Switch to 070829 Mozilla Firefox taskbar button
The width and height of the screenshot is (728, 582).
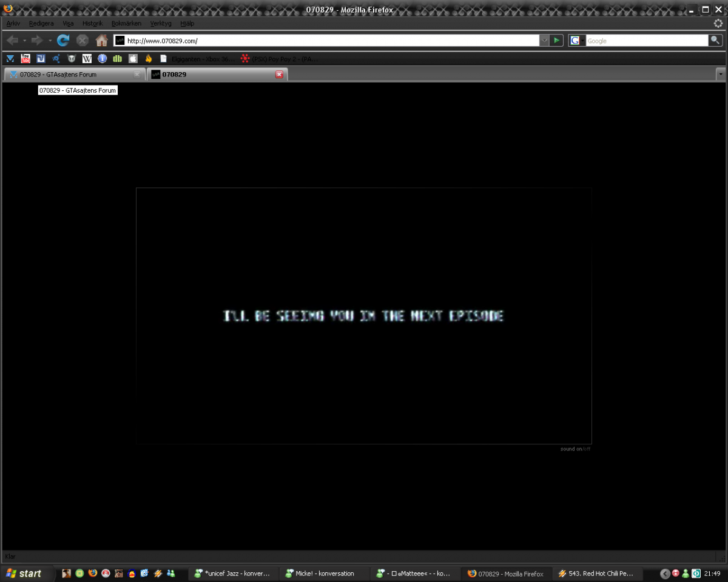pyautogui.click(x=507, y=574)
